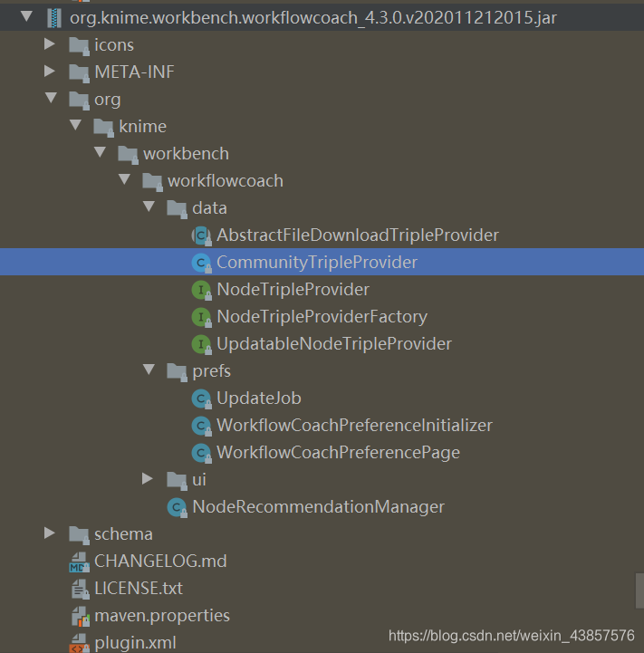This screenshot has height=653, width=644.
Task: Open NodeTripleProviderFactory interface
Action: (322, 316)
